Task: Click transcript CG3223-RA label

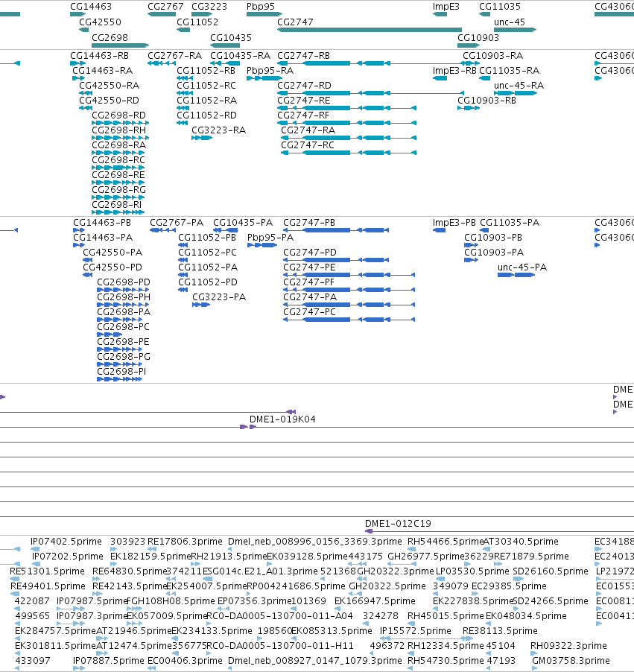Action: pos(218,130)
